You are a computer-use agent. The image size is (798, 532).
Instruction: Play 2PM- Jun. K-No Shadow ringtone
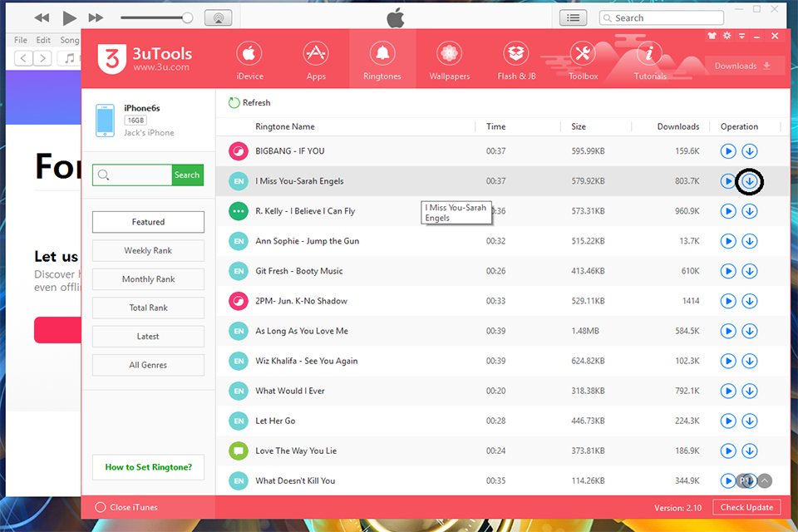pyautogui.click(x=728, y=302)
